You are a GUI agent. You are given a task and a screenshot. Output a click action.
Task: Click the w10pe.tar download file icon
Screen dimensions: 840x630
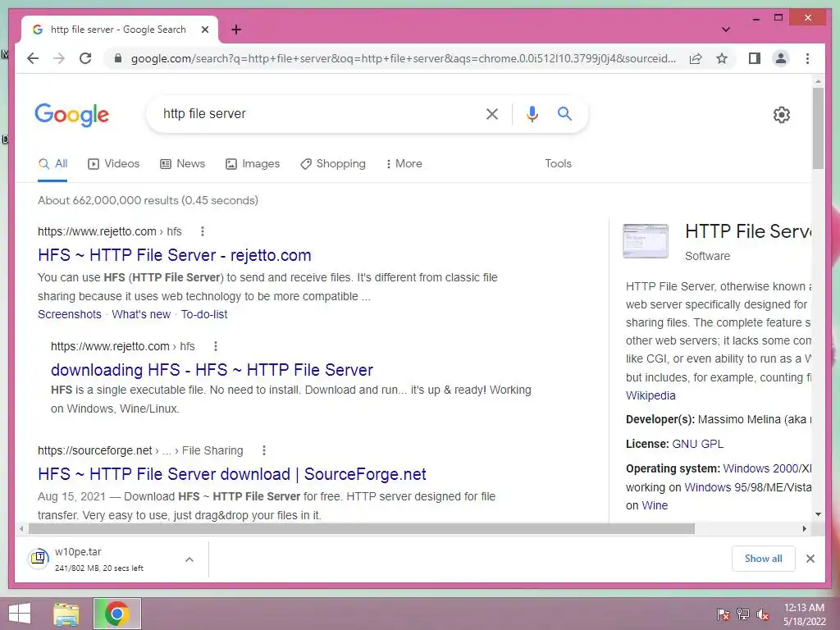point(39,558)
